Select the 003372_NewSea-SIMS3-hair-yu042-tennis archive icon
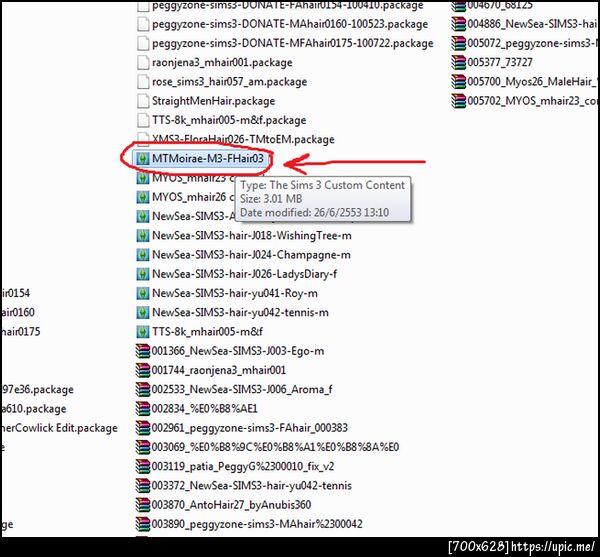The height and width of the screenshot is (557, 600). [x=143, y=485]
